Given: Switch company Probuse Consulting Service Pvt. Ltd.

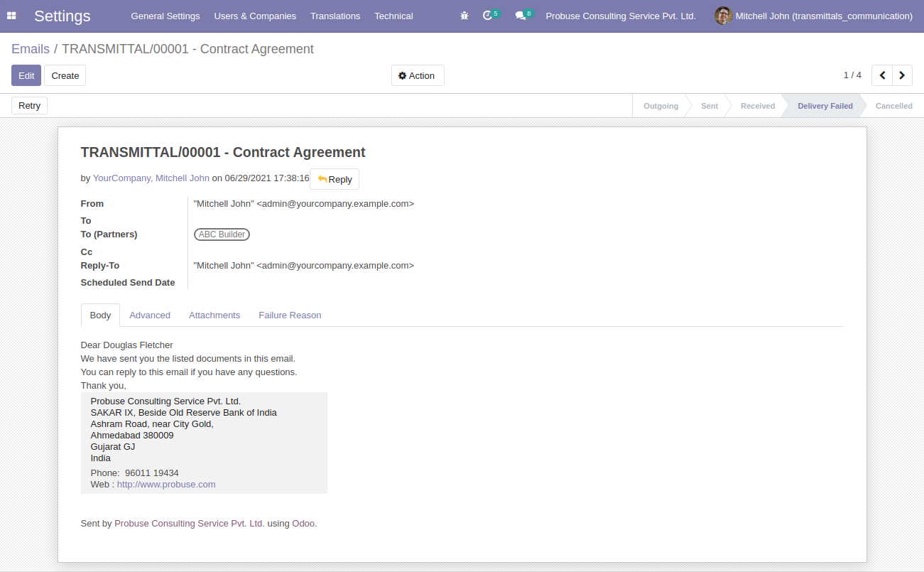Looking at the screenshot, I should tap(621, 16).
